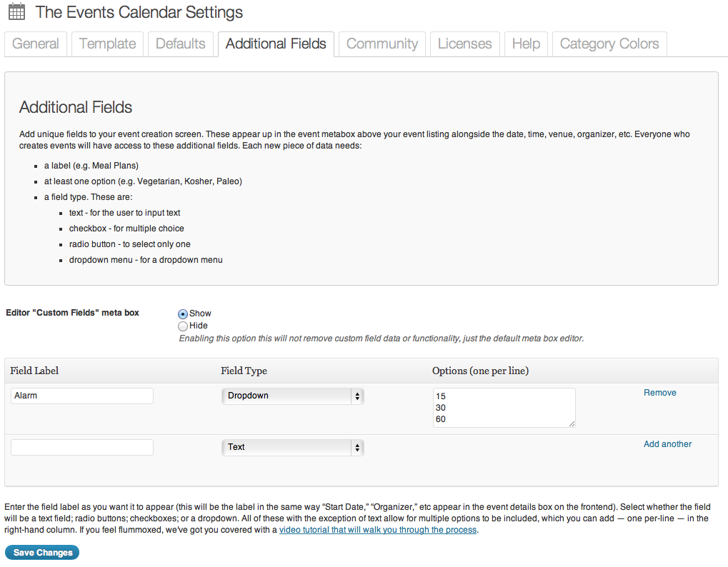
Task: Click the empty field label input
Action: 81,447
